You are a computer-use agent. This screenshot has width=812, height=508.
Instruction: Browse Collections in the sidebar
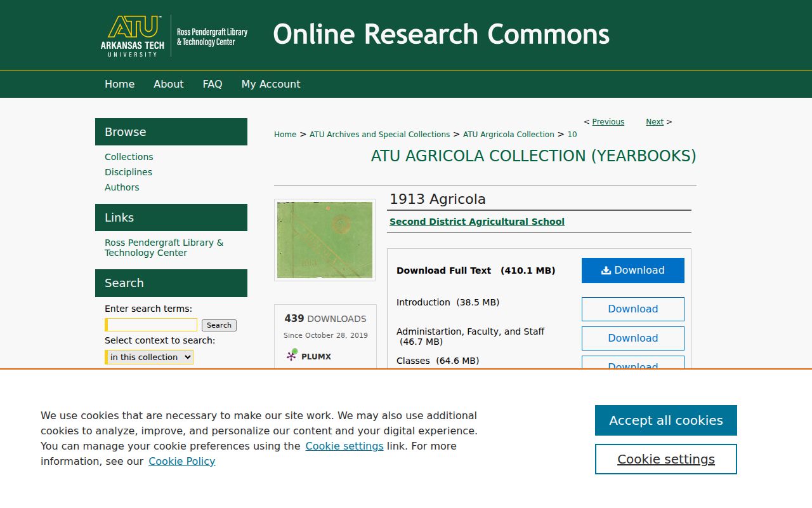(x=129, y=157)
